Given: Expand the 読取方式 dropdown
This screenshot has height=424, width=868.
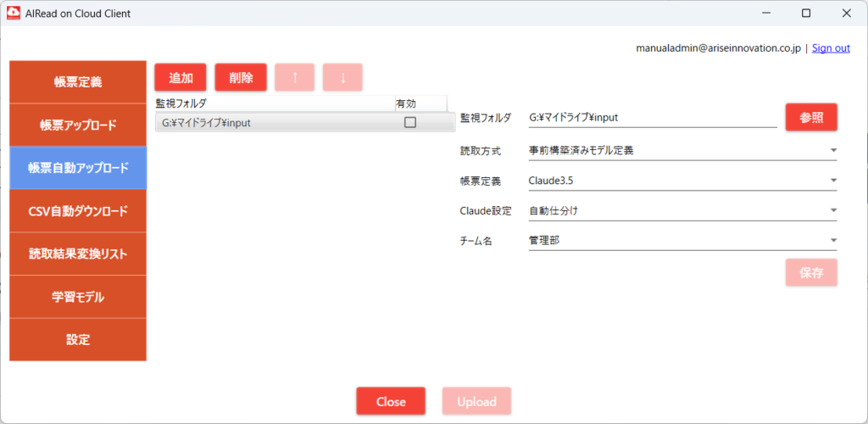Looking at the screenshot, I should tap(833, 151).
